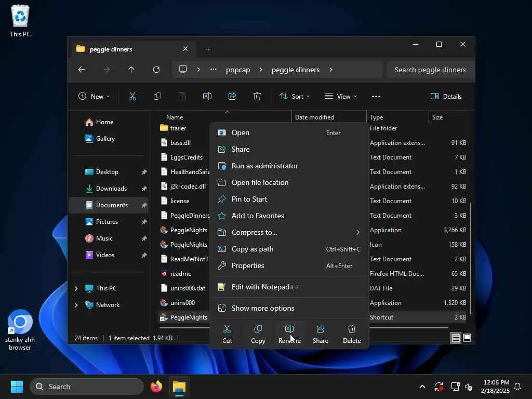Refresh the folder view
The height and width of the screenshot is (399, 532).
click(x=156, y=70)
